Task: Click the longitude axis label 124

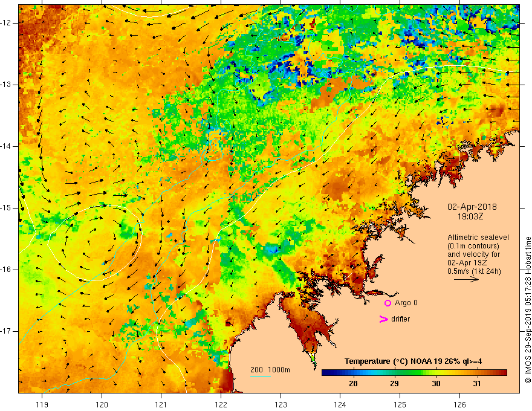Action: point(340,404)
